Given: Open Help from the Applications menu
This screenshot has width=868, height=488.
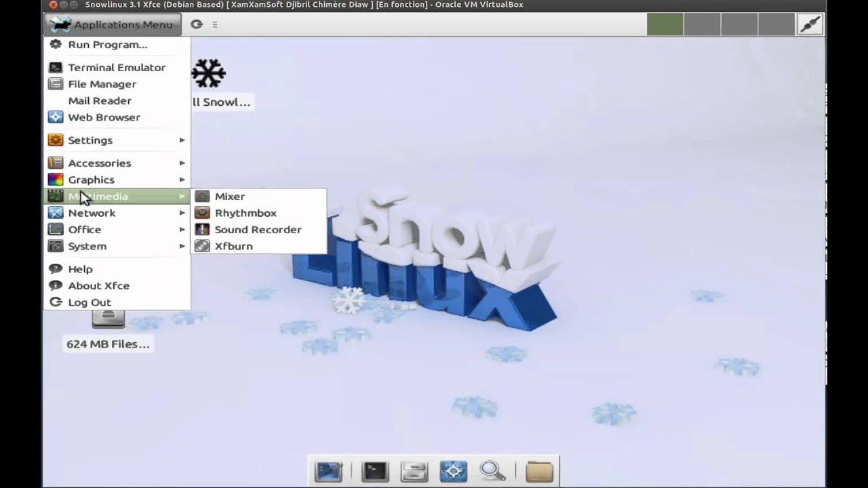Looking at the screenshot, I should coord(117,269).
